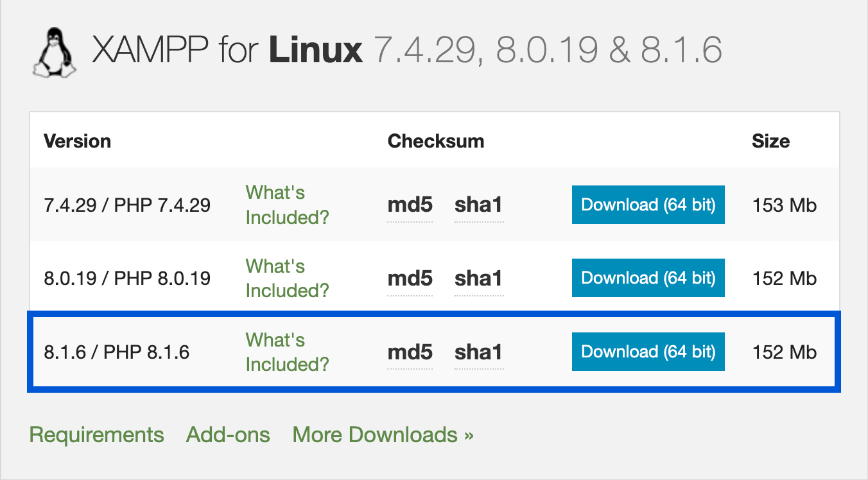The height and width of the screenshot is (480, 868).
Task: Show sha1 checksum for 8.0.19
Action: 478,279
